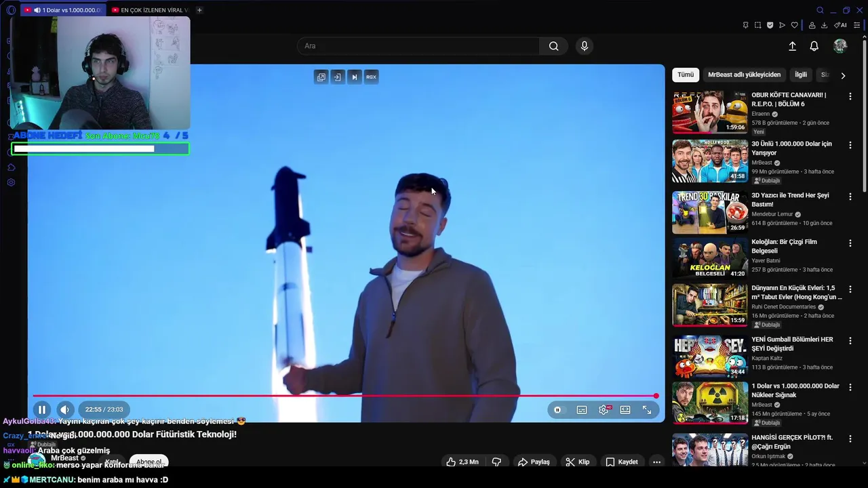The image size is (868, 488).
Task: Open browser easy setup sliders icon
Action: click(x=856, y=25)
